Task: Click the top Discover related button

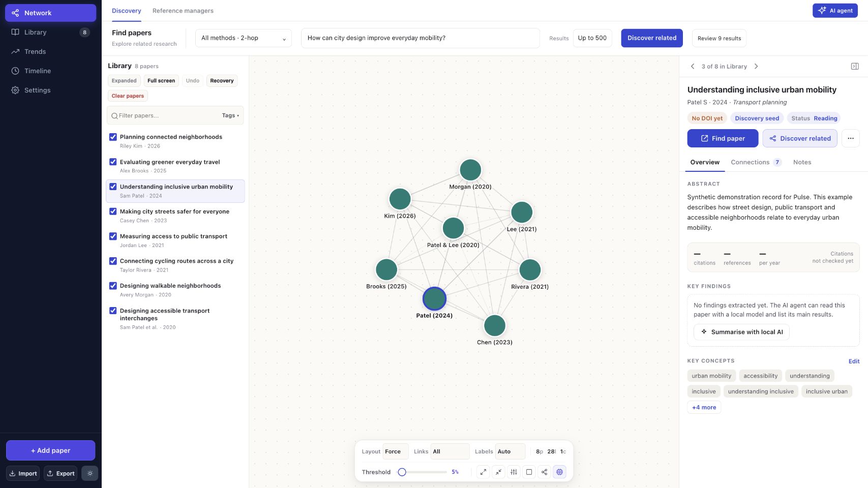Action: click(652, 38)
